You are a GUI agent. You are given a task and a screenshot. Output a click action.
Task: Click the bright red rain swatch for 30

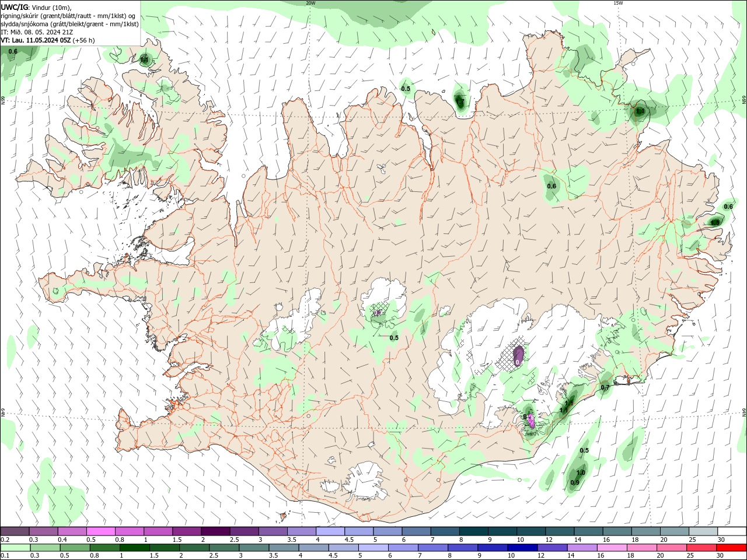point(731,548)
